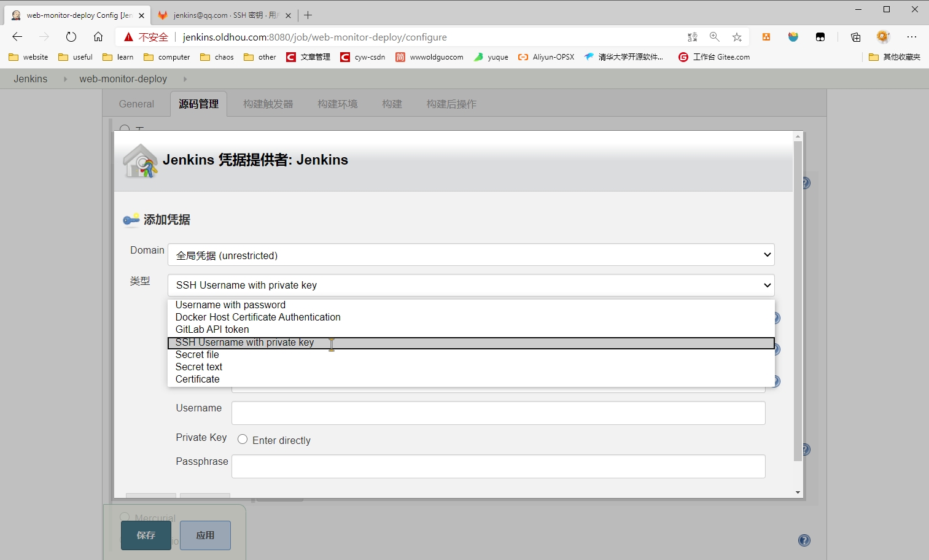Screen dimensions: 929x560
Task: Open the computer bookmarks folder
Action: click(x=167, y=57)
